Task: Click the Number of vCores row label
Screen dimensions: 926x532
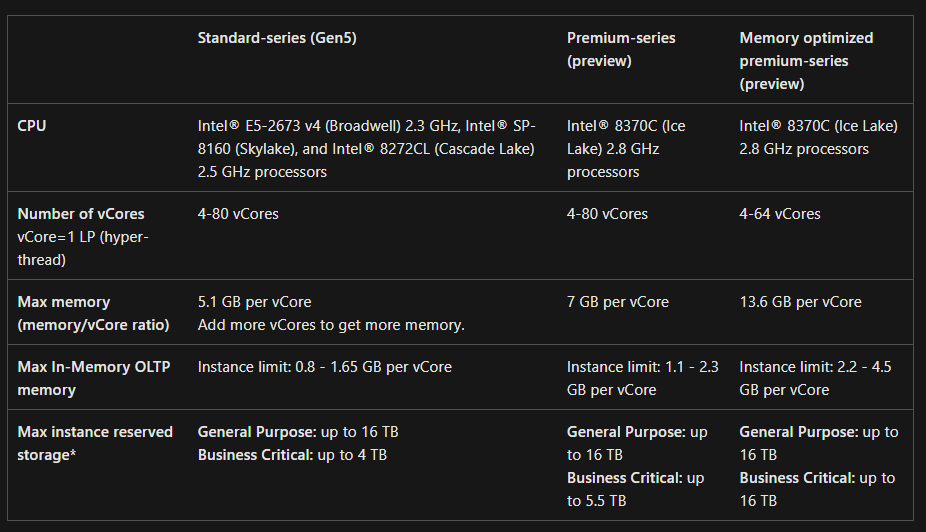Action: tap(81, 214)
